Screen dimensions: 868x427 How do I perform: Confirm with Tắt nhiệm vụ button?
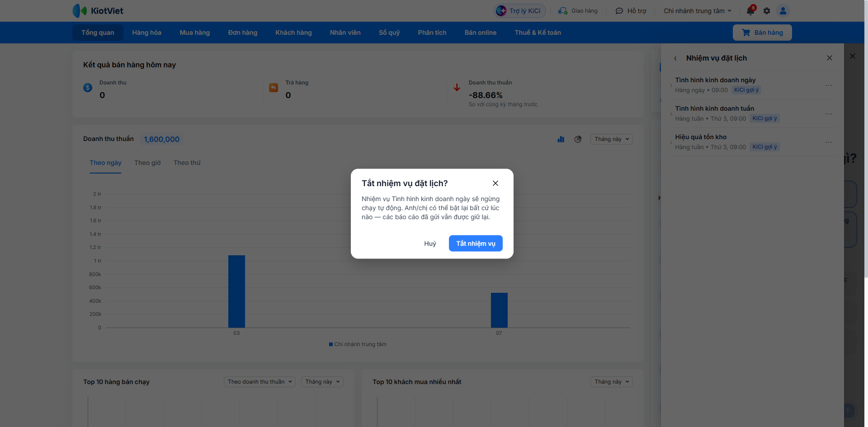[x=476, y=244]
